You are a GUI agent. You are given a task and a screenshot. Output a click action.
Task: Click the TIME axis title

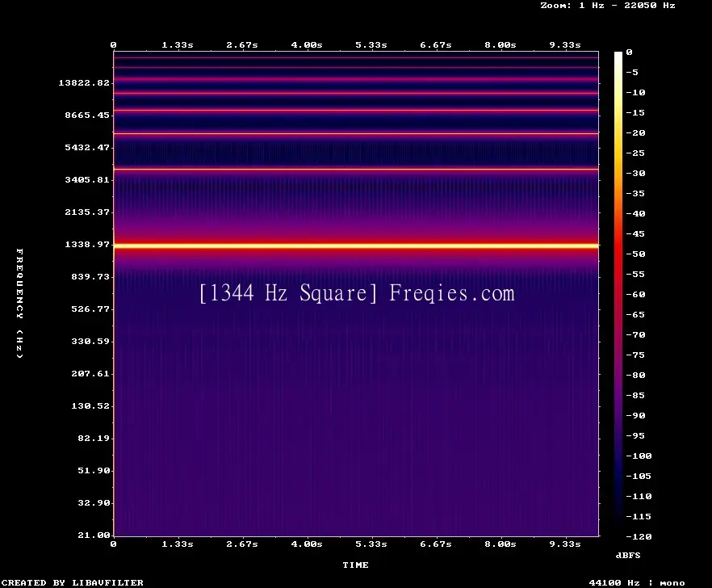coord(355,565)
